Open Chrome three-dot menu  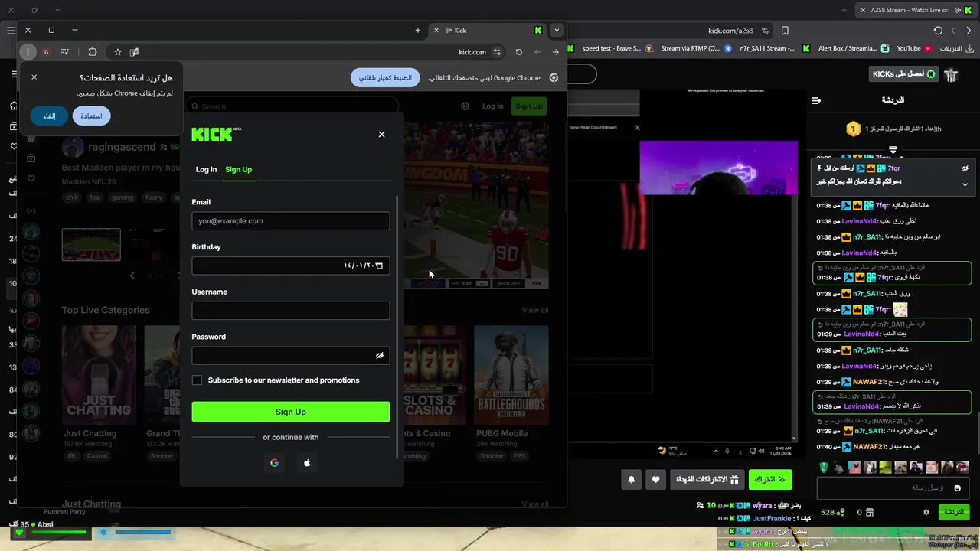pyautogui.click(x=28, y=52)
